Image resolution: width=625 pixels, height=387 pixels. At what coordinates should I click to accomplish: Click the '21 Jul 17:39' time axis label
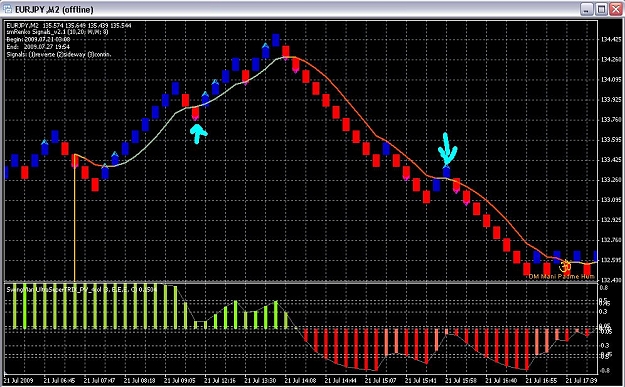[582, 380]
